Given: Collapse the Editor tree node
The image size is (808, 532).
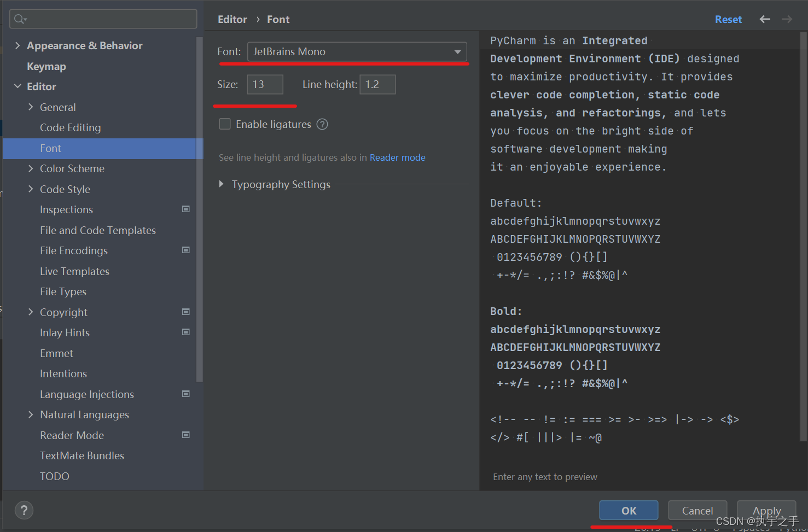Looking at the screenshot, I should point(18,86).
